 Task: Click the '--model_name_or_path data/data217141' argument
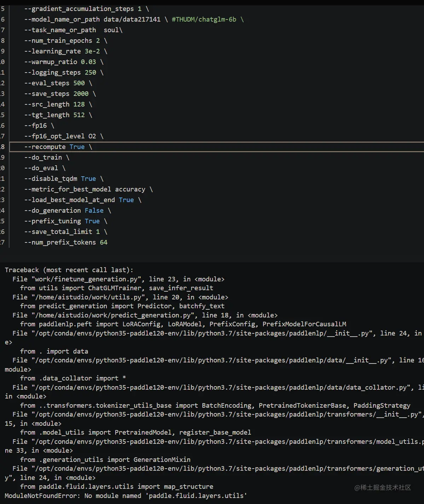(x=92, y=19)
